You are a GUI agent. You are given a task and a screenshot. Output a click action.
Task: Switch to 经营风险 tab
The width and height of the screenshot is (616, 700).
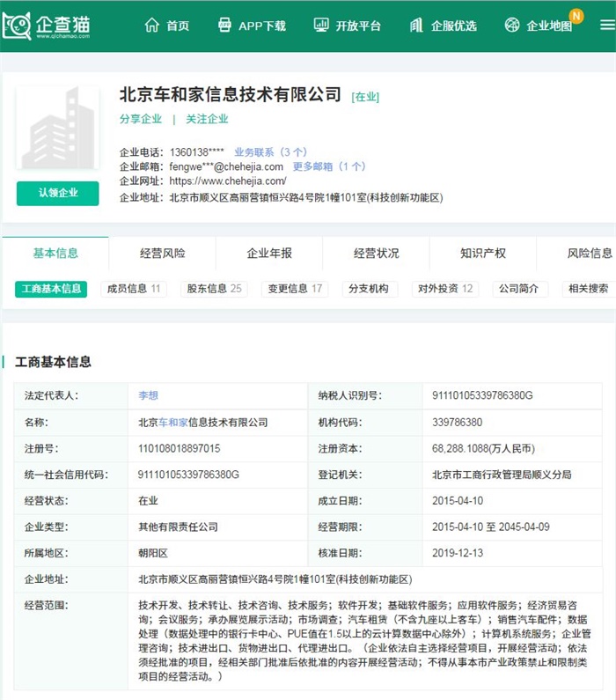pyautogui.click(x=163, y=253)
